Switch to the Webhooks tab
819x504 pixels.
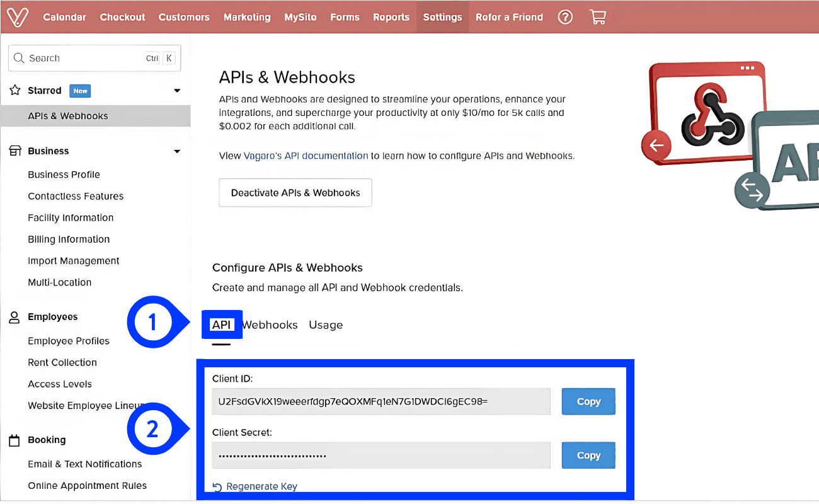270,324
